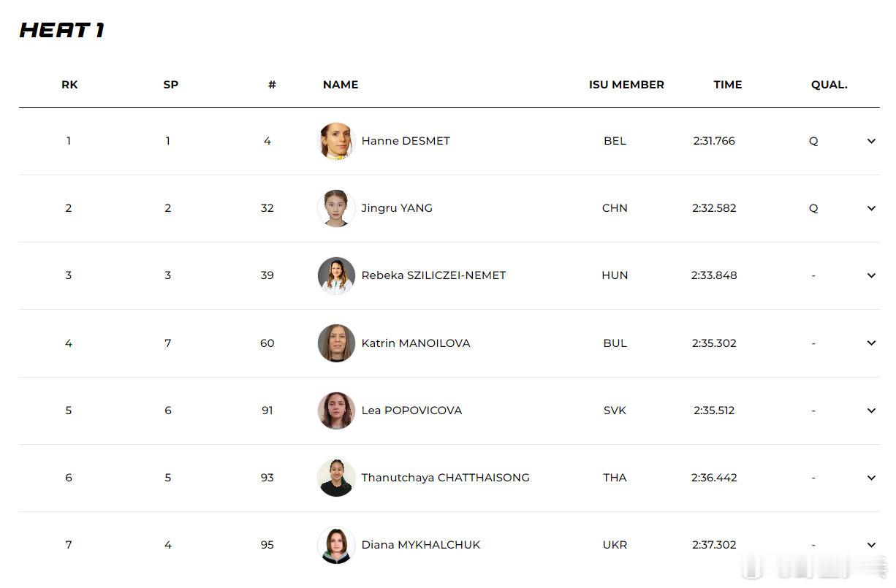Expand Jingru YANG's row details chevron
Image resolution: width=896 pixels, height=588 pixels.
pos(871,208)
